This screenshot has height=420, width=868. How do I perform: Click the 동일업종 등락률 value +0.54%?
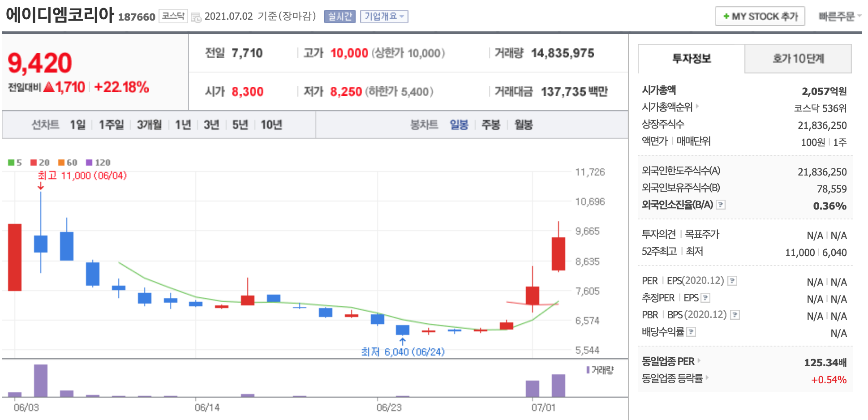(x=829, y=380)
